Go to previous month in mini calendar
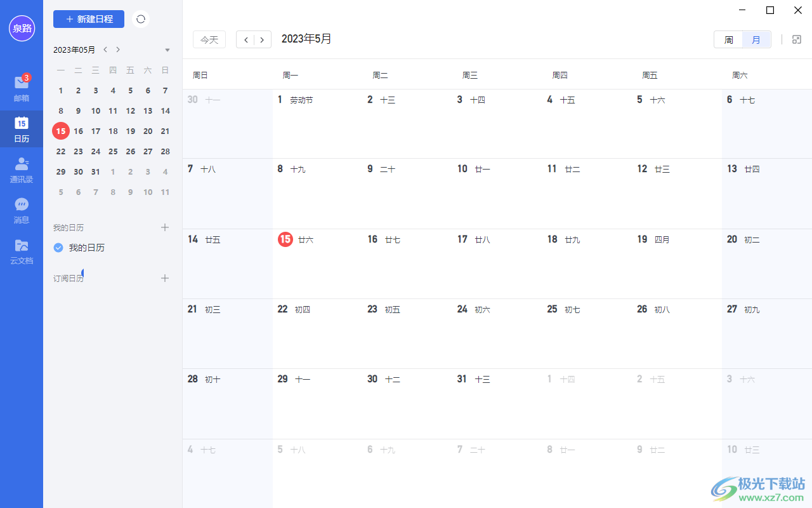The height and width of the screenshot is (508, 812). click(x=105, y=50)
